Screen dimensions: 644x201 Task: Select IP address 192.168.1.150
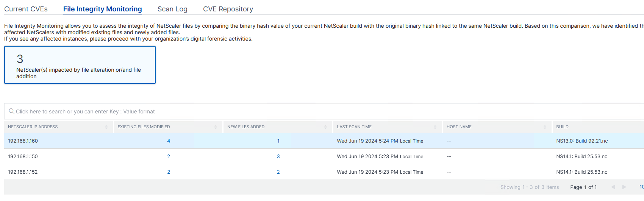click(23, 156)
